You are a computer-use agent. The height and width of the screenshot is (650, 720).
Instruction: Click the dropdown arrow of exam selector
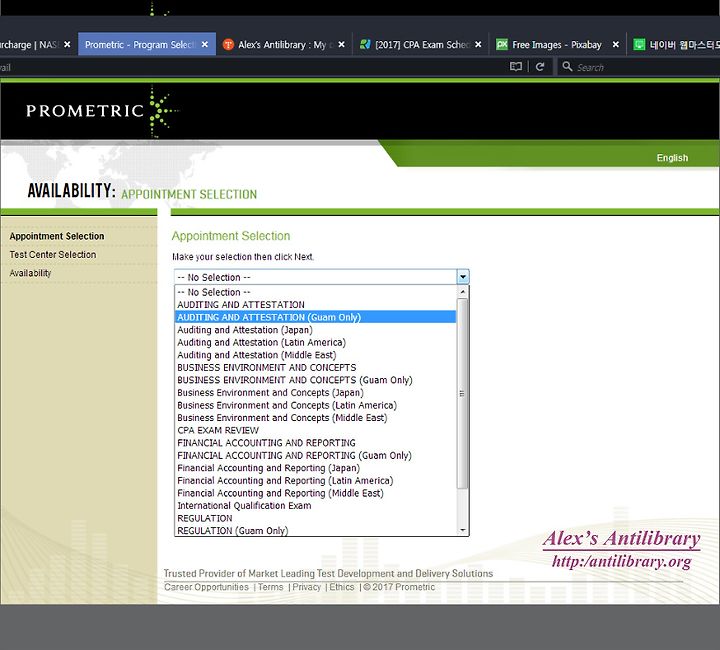coord(463,276)
